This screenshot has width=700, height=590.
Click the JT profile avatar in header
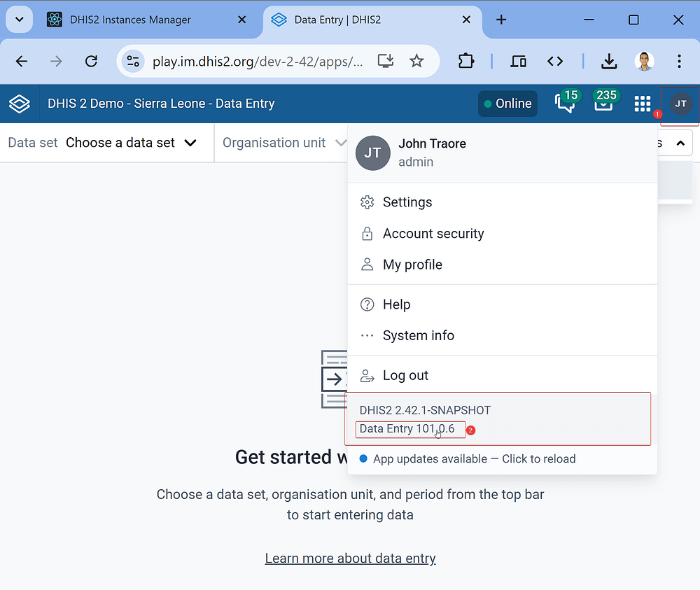tap(680, 104)
